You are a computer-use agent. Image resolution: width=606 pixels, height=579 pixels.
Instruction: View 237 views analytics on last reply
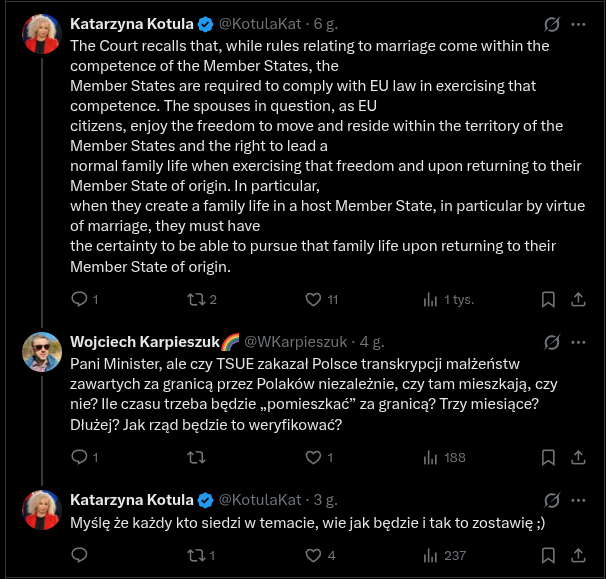pos(431,555)
